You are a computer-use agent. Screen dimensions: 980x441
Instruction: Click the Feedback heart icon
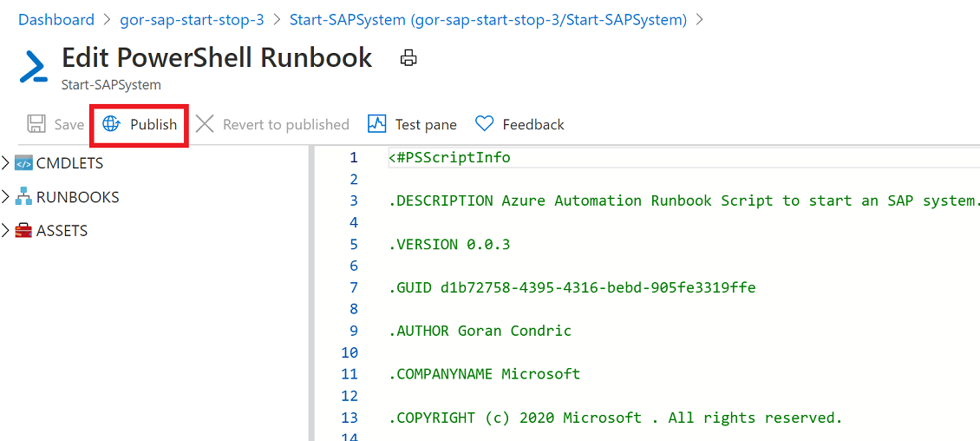pos(485,124)
